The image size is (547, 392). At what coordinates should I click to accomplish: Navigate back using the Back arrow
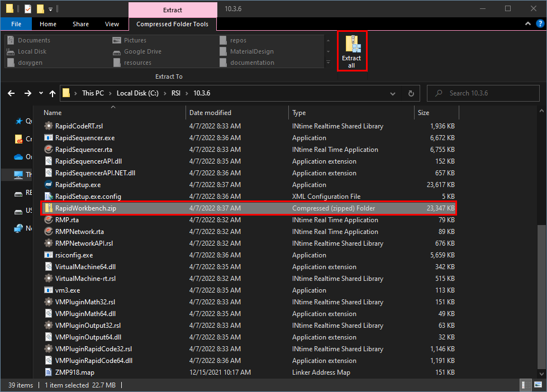[12, 94]
